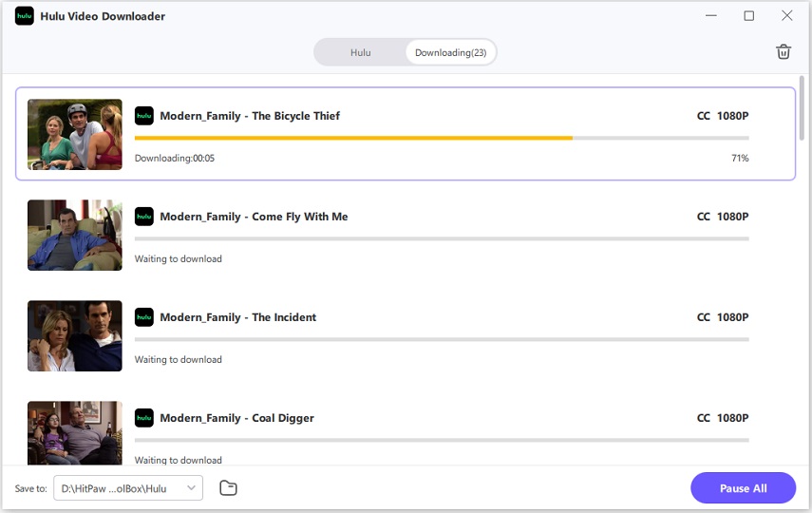Click Hulu badge beside The Bicycle Thief
Screen dimensions: 812x513
[144, 116]
